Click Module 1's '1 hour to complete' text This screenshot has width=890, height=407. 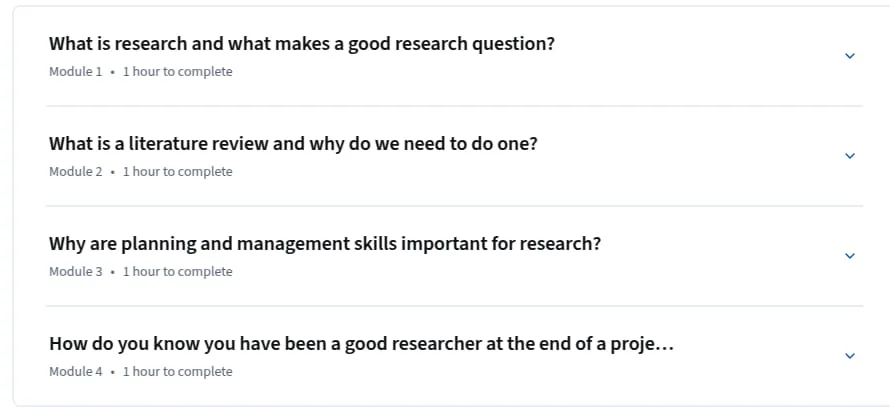click(178, 72)
